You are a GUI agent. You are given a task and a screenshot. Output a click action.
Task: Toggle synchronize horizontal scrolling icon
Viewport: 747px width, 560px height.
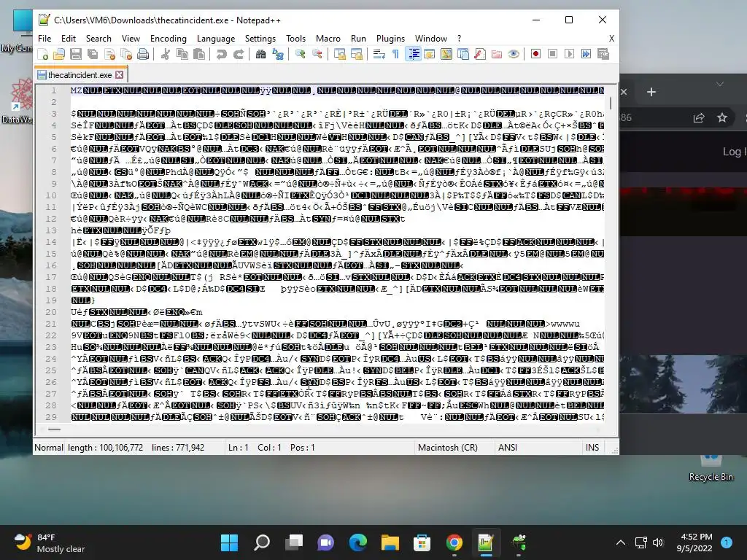[x=356, y=54]
